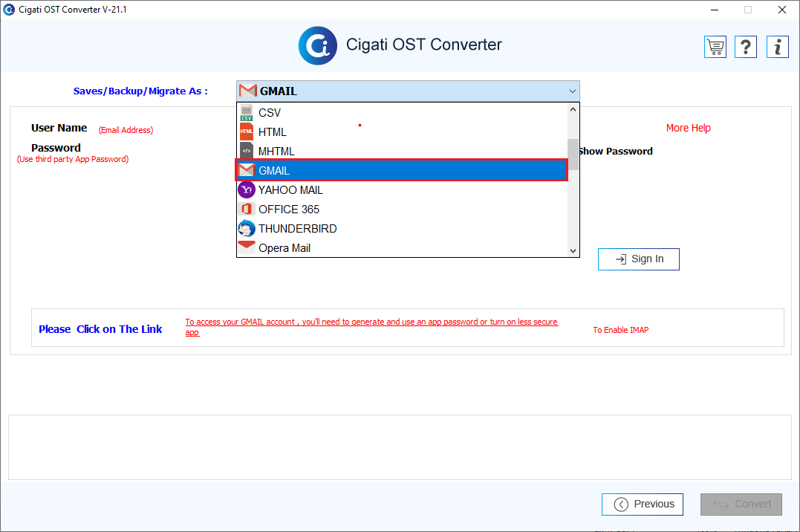Click the Opera Mail envelope icon
The width and height of the screenshot is (800, 532).
point(247,247)
